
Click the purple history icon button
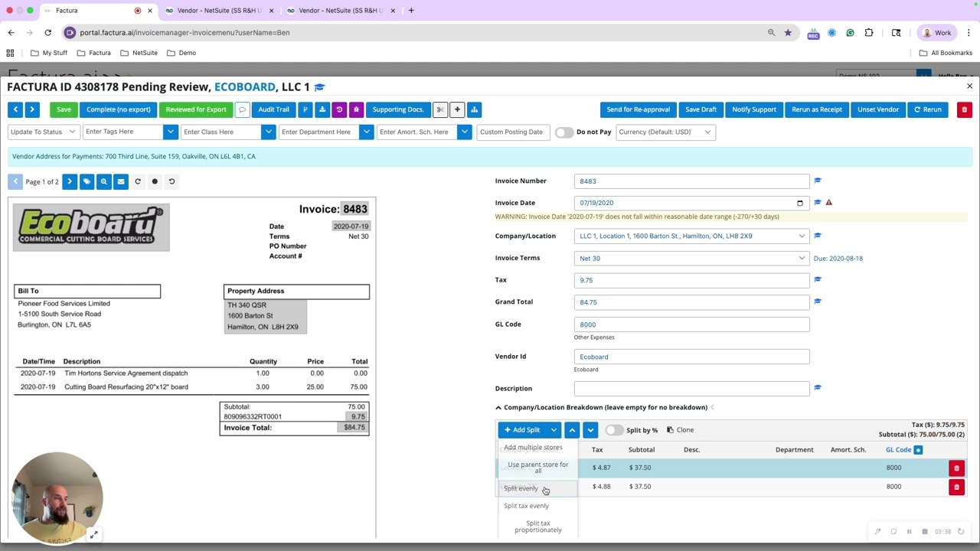(x=339, y=109)
